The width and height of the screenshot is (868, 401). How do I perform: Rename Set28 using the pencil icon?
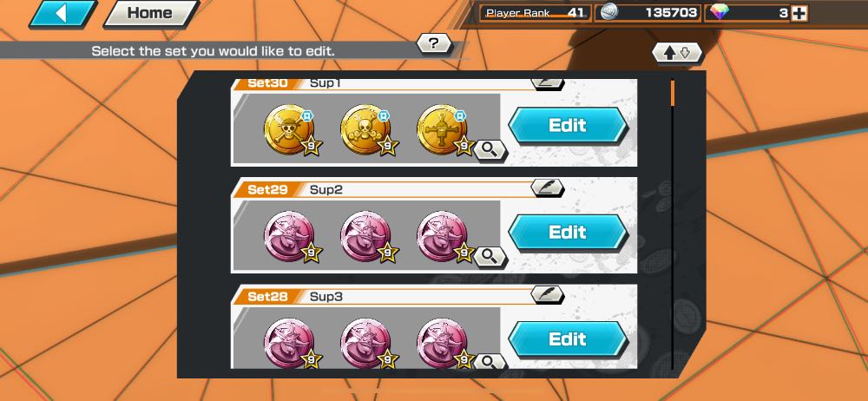click(x=548, y=294)
